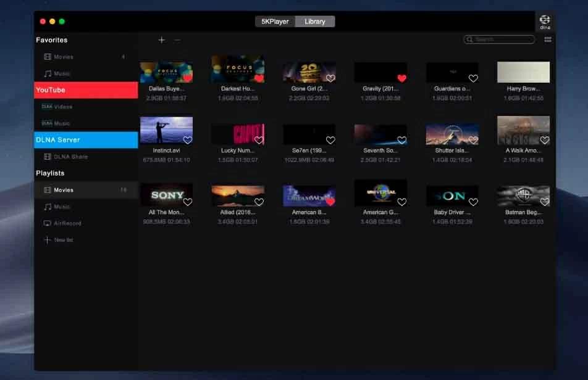
Task: Open Music under Favorites
Action: (62, 73)
